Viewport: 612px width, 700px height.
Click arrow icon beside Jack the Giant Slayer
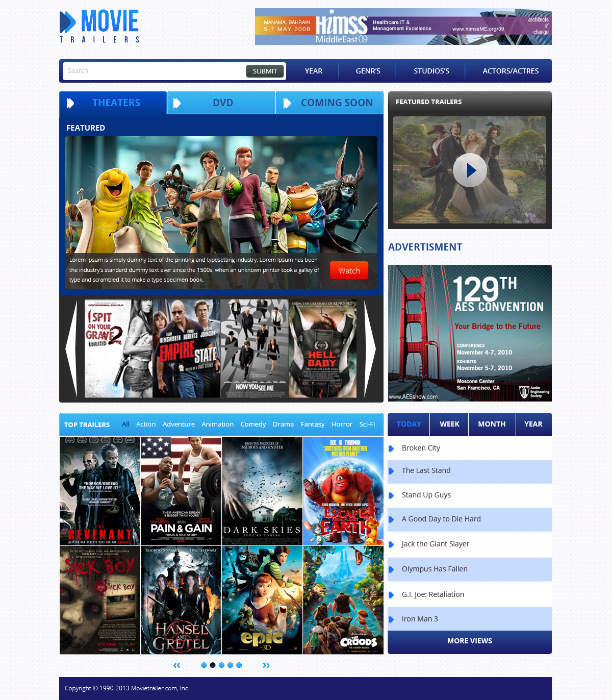tap(391, 544)
